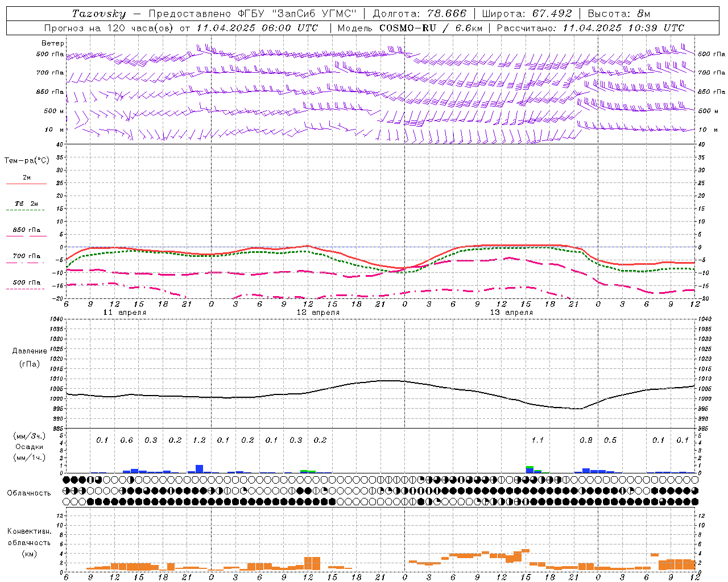
Task: Click the model label "COSMO-RU / 6.6км"
Action: tap(431, 28)
